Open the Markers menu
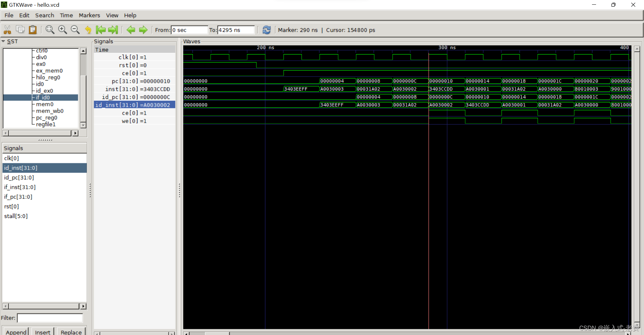The height and width of the screenshot is (335, 644). pyautogui.click(x=89, y=15)
